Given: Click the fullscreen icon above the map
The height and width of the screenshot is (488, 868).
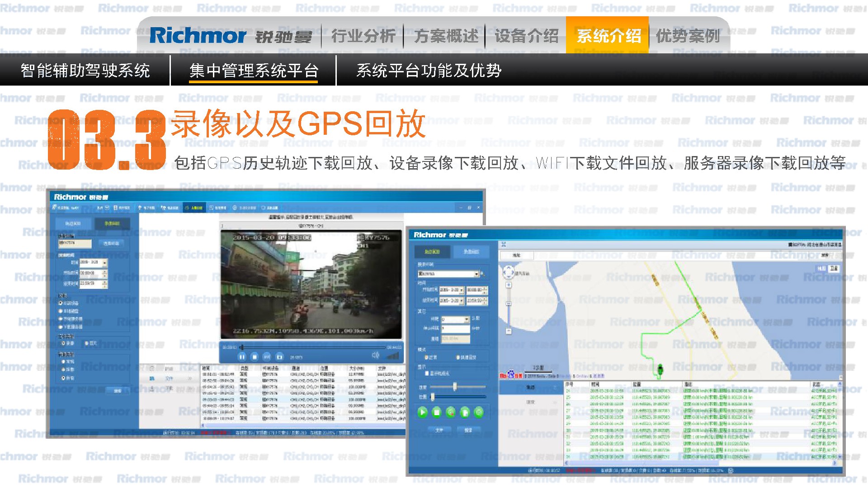Looking at the screenshot, I should coord(504,244).
